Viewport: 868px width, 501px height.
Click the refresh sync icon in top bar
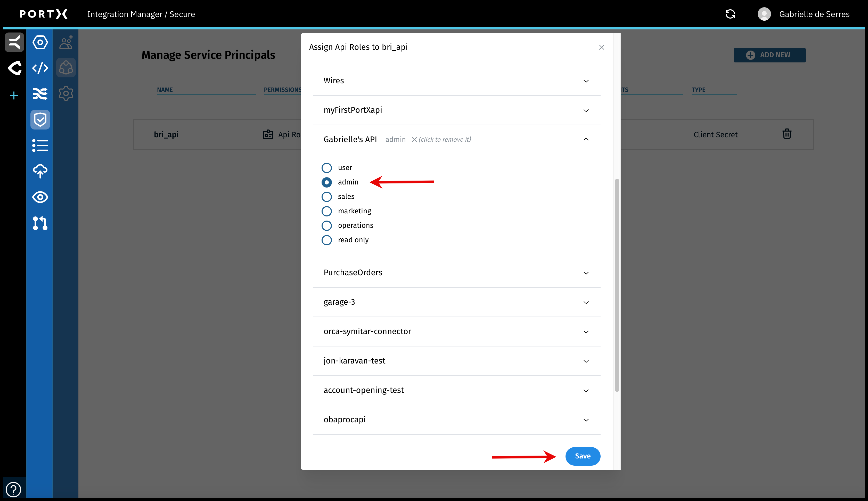pos(730,14)
